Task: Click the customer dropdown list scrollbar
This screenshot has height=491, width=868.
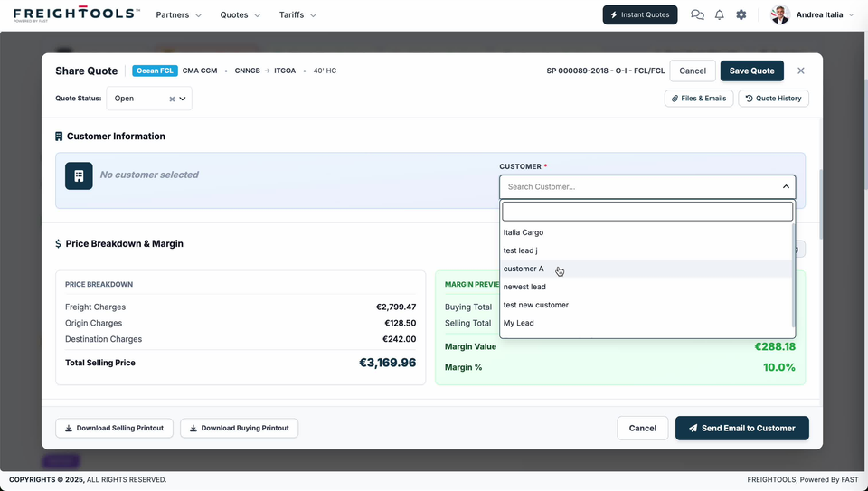Action: tap(794, 275)
